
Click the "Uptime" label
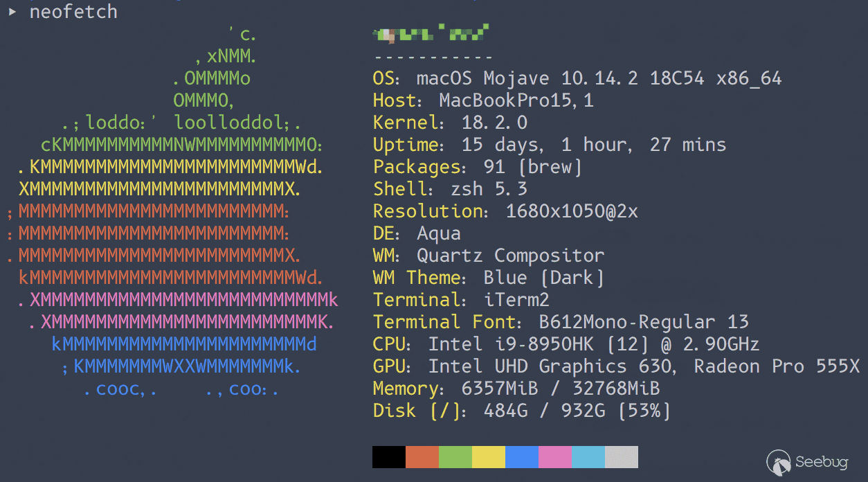tap(406, 145)
